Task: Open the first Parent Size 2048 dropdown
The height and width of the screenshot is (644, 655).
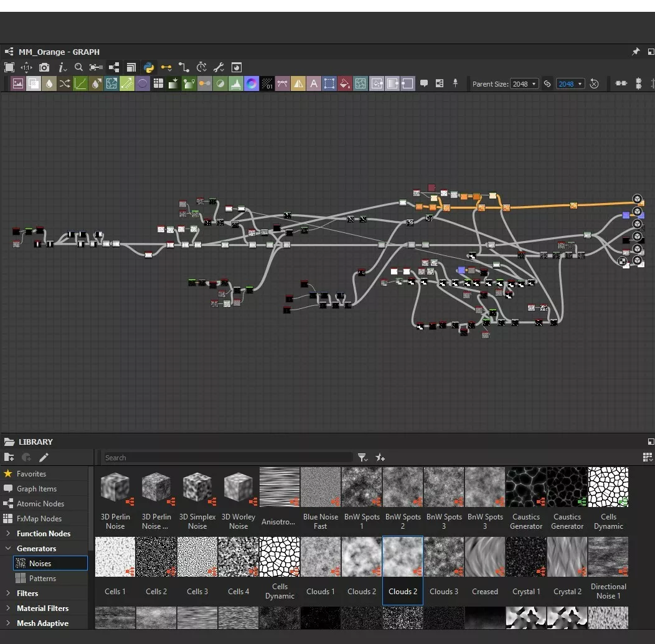Action: (x=525, y=84)
